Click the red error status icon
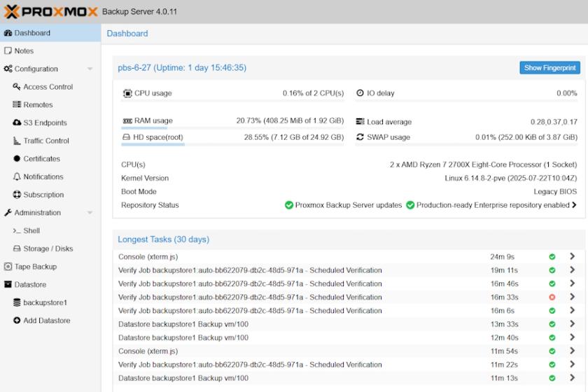The width and height of the screenshot is (588, 392). pyautogui.click(x=552, y=297)
